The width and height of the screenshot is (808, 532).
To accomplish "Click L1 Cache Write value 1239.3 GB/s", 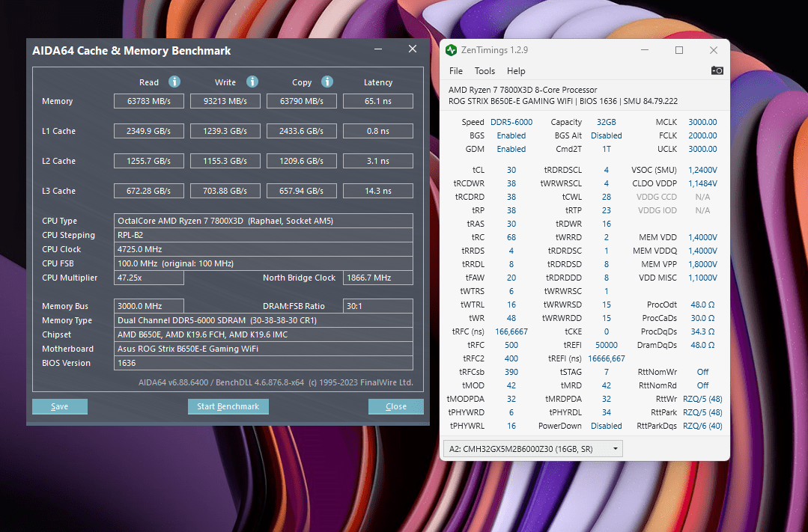I will [225, 131].
